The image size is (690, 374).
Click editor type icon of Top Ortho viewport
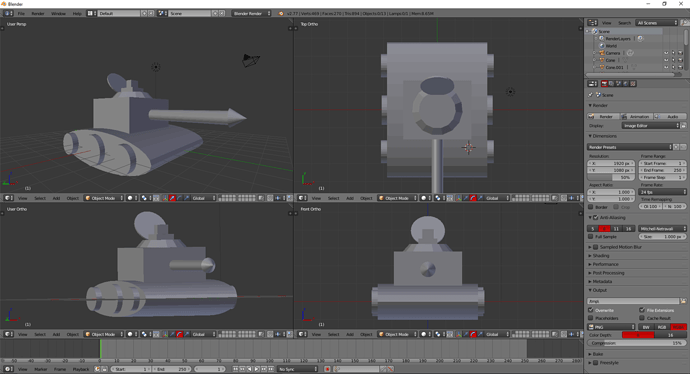point(302,198)
